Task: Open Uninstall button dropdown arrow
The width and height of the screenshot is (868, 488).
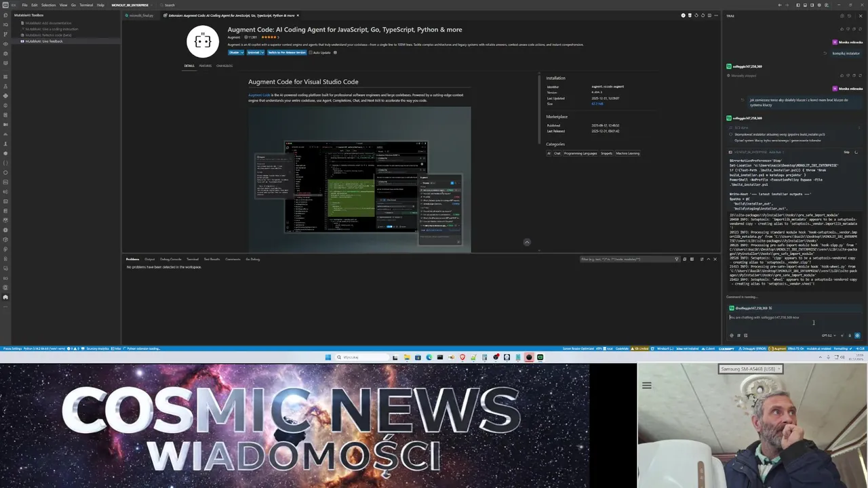Action: pos(261,52)
